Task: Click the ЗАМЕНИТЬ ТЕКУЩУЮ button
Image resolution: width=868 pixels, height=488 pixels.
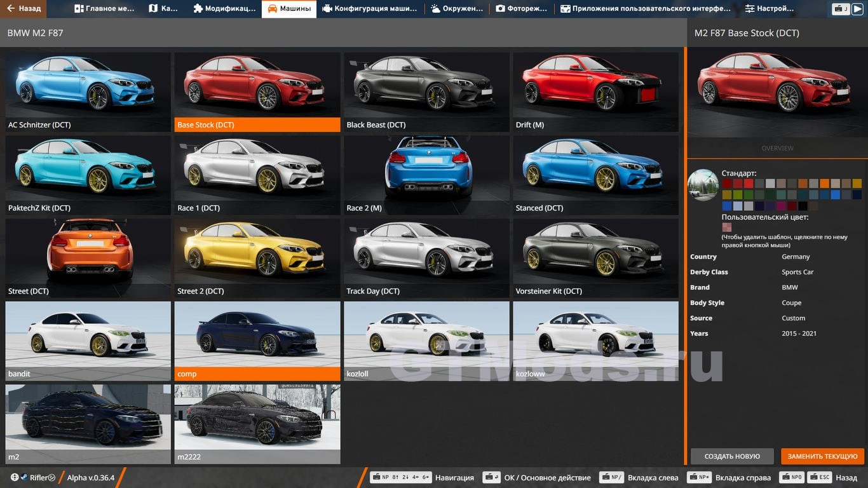Action: tap(822, 456)
